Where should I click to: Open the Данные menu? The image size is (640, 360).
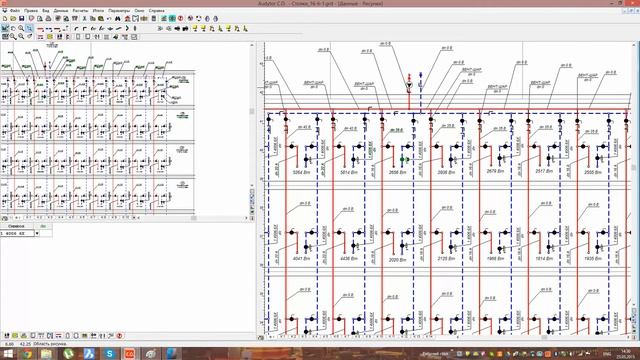click(x=61, y=11)
